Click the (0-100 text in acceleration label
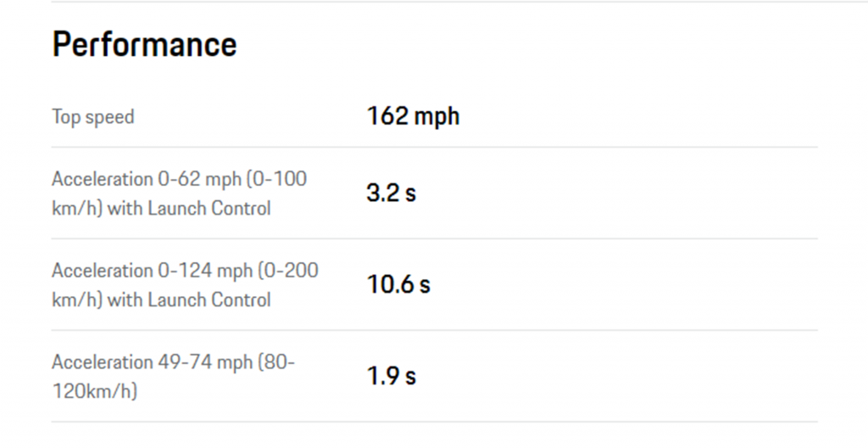This screenshot has width=868, height=448. tap(277, 179)
